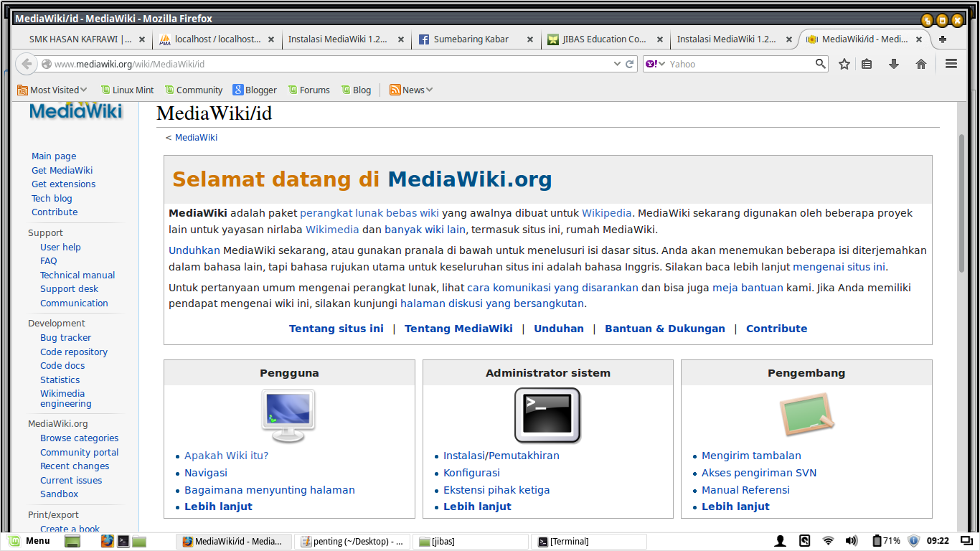Click the Unduhan bold navigation link
The image size is (980, 551).
[559, 329]
